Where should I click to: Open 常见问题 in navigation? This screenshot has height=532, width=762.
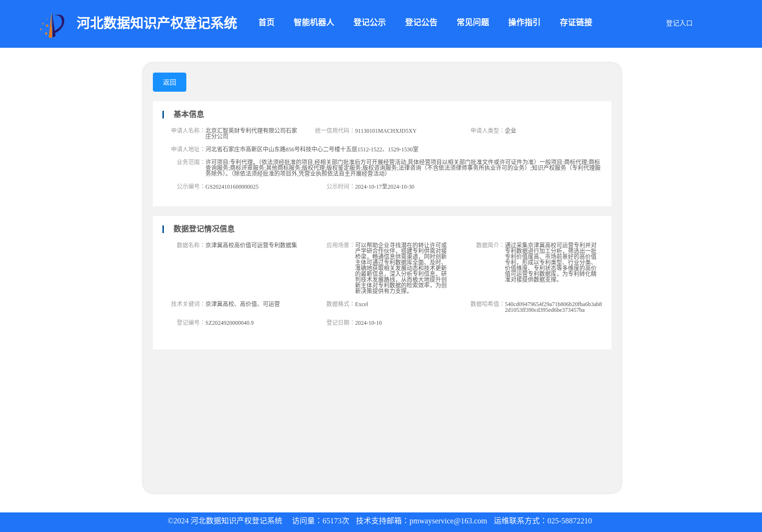coord(472,22)
